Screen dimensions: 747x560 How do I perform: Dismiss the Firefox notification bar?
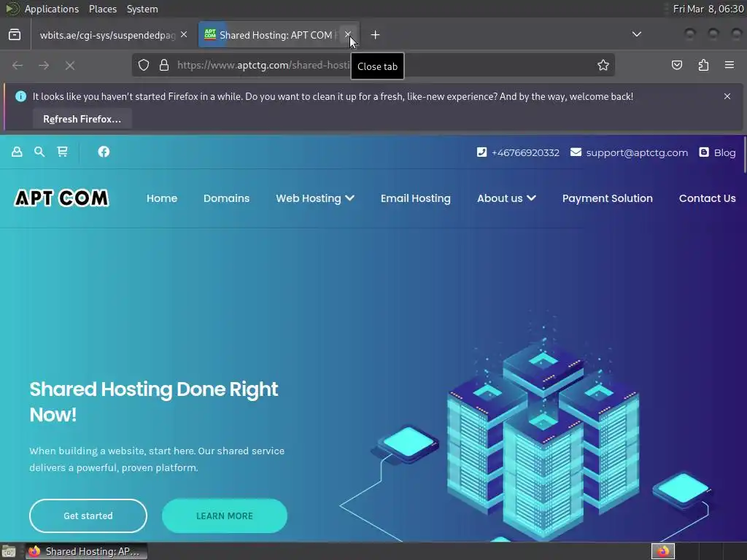coord(727,96)
